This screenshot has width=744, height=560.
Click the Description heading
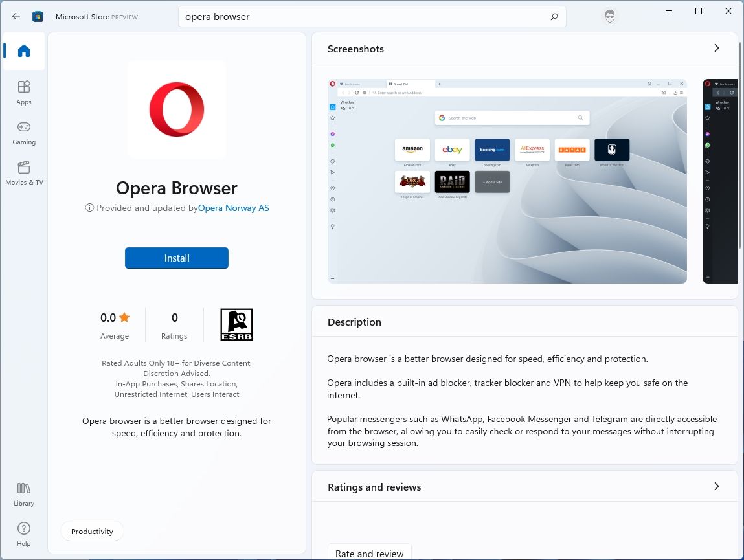click(354, 322)
